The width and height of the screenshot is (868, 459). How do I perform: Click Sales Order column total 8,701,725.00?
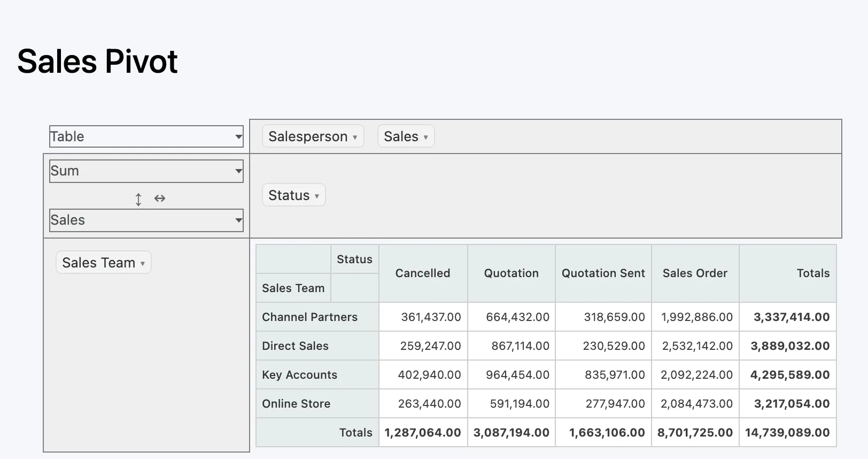pos(695,432)
